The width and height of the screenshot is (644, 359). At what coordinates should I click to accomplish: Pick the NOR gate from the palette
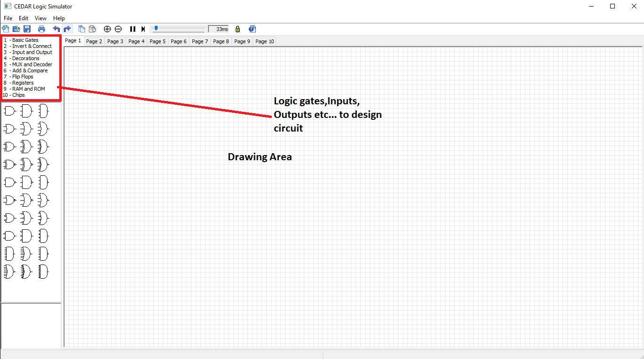pos(9,200)
